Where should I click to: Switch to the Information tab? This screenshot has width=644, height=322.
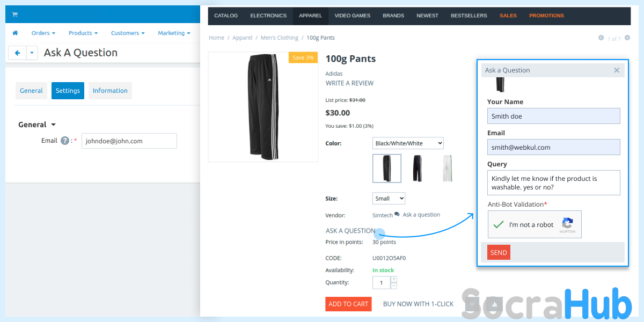[x=110, y=91]
